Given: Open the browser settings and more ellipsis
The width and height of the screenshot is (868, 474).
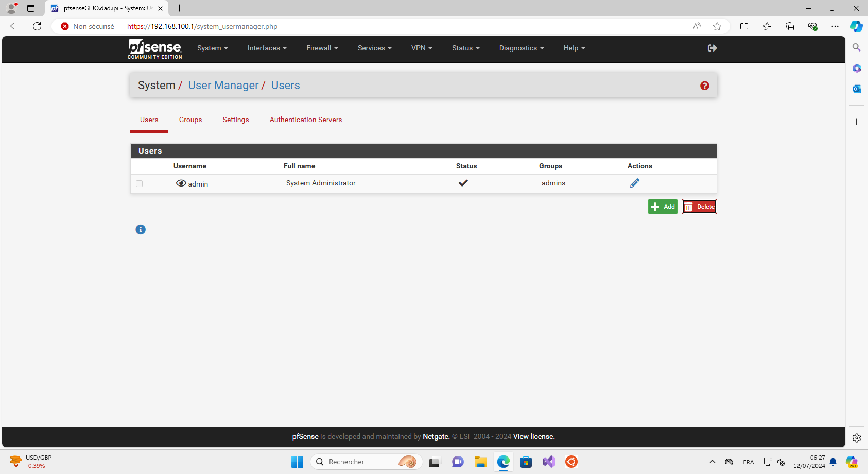Looking at the screenshot, I should 835,26.
